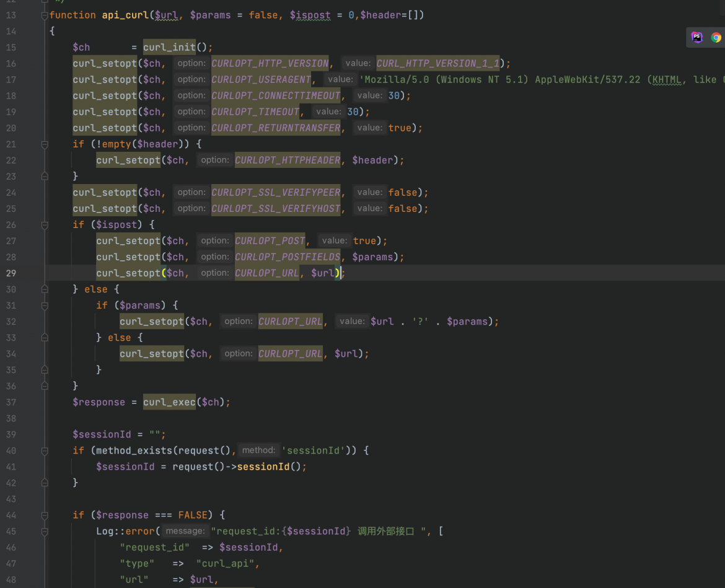Click the curl_exec call on line 37

[169, 402]
